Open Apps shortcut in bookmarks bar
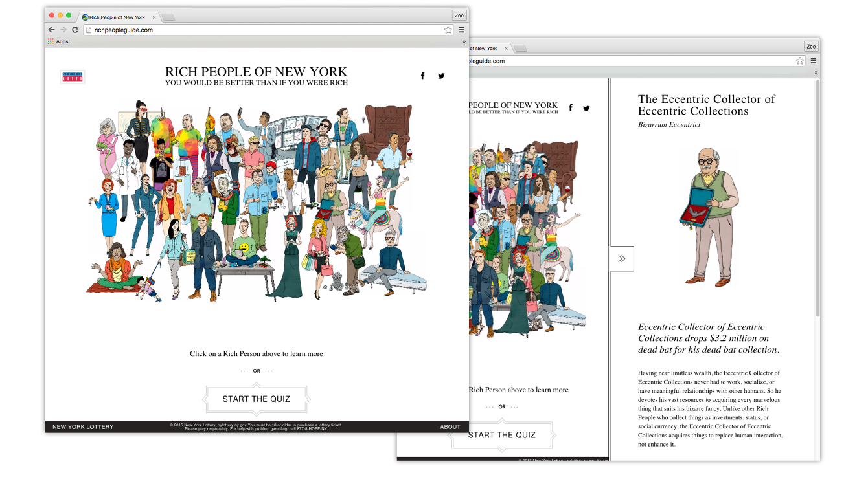Image resolution: width=868 pixels, height=497 pixels. 58,41
